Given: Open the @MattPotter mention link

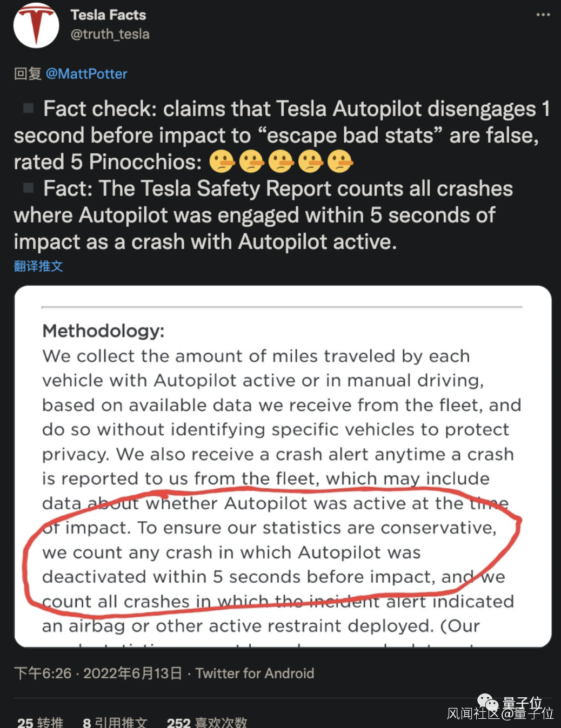Looking at the screenshot, I should point(86,73).
